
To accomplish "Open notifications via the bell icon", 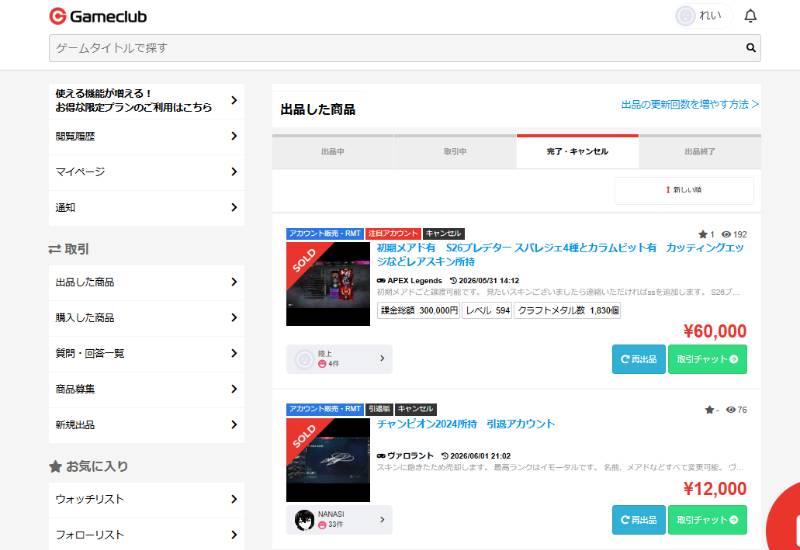I will [750, 16].
